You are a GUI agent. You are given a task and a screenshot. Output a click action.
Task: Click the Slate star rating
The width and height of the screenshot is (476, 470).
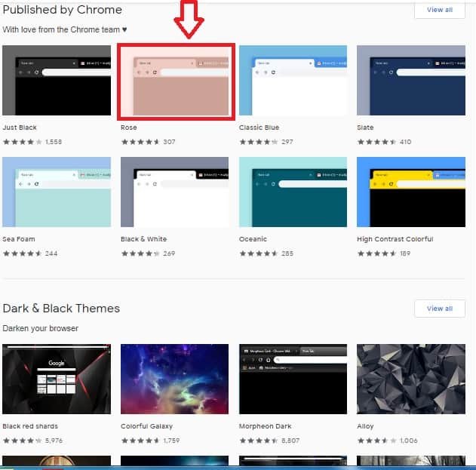[x=376, y=142]
